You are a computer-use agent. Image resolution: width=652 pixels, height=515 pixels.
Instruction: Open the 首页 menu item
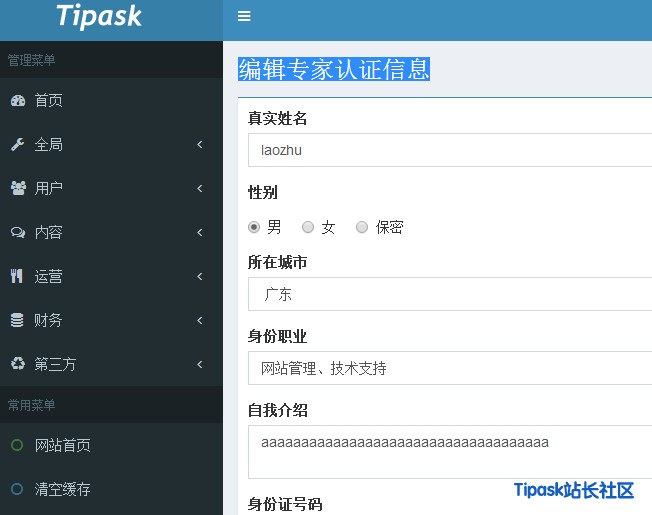click(111, 100)
